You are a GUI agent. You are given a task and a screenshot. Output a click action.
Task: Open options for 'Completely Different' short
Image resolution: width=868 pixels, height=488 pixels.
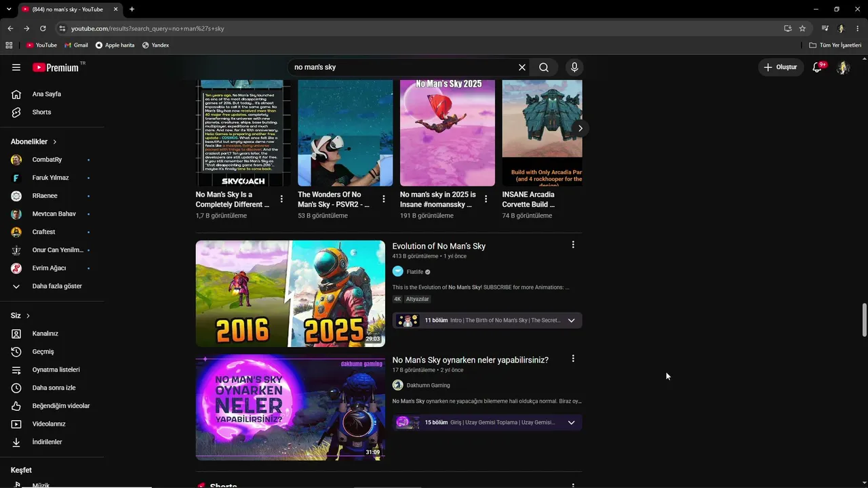pos(281,199)
